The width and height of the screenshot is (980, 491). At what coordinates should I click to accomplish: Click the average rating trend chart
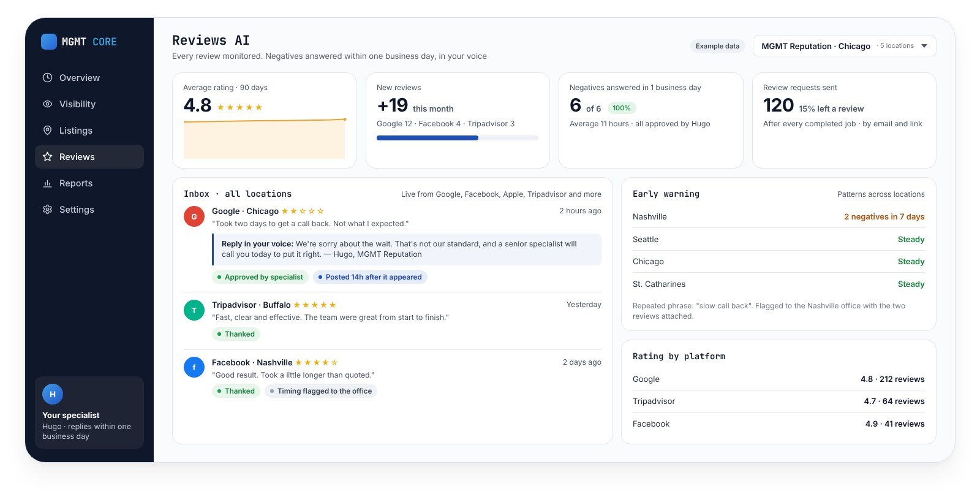coord(265,139)
